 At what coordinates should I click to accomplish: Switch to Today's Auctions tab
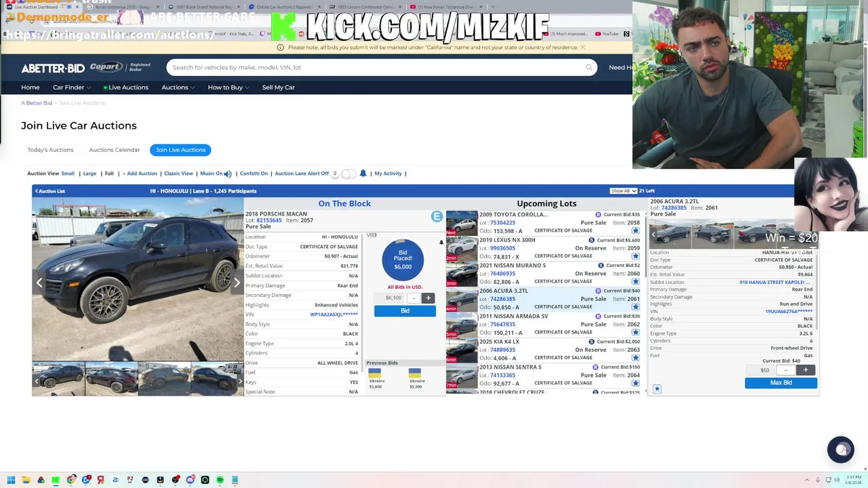[x=50, y=150]
